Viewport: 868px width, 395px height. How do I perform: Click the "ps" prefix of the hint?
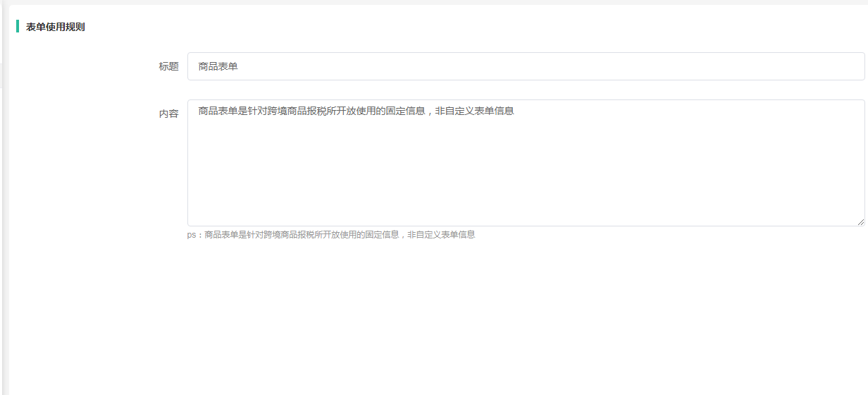(x=192, y=235)
